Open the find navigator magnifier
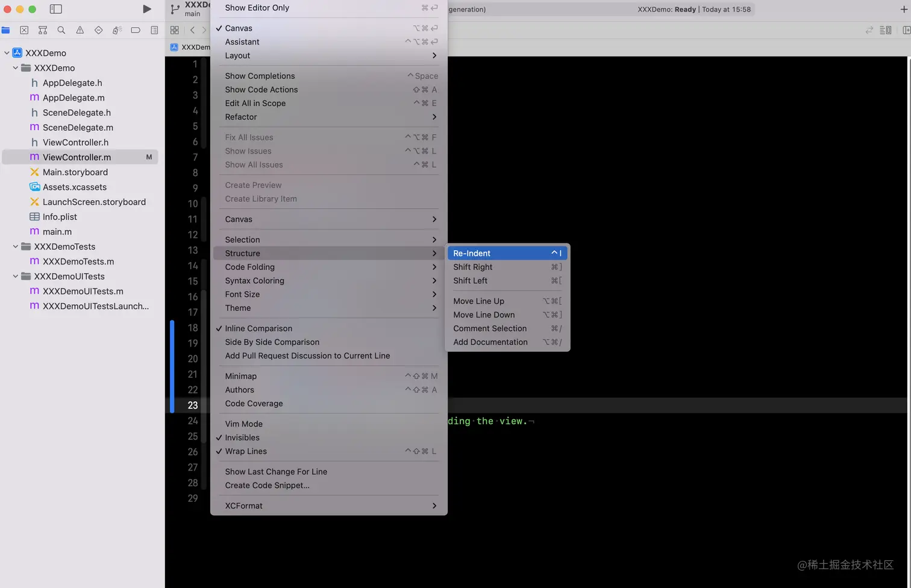The image size is (911, 588). tap(61, 30)
